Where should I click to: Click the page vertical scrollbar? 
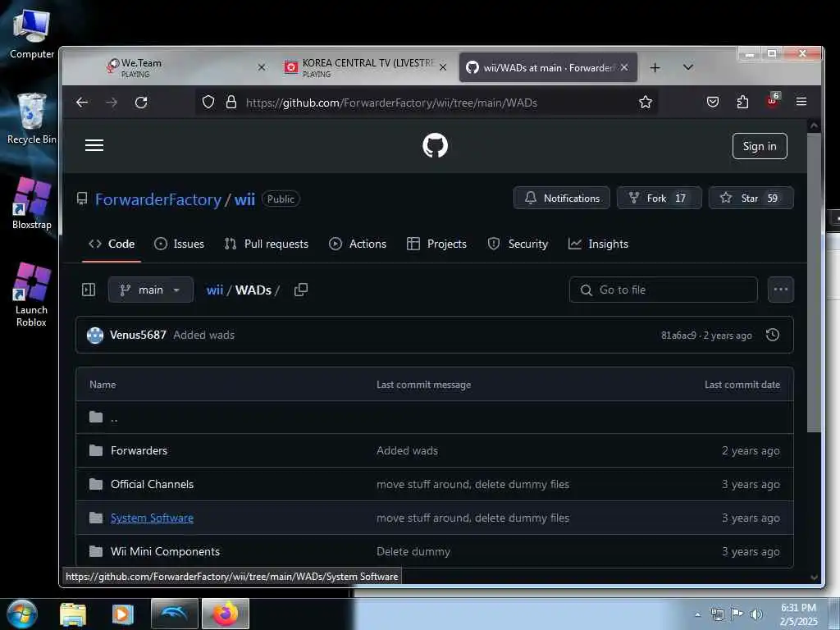(814, 282)
